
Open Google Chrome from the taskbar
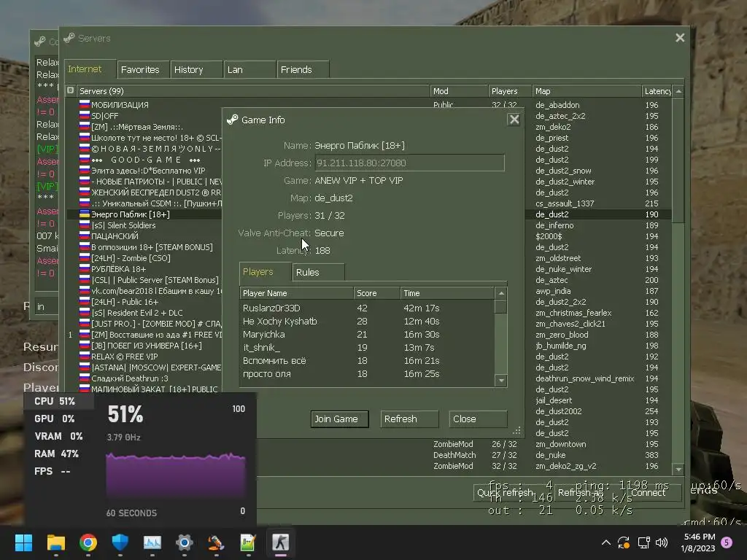coord(88,542)
